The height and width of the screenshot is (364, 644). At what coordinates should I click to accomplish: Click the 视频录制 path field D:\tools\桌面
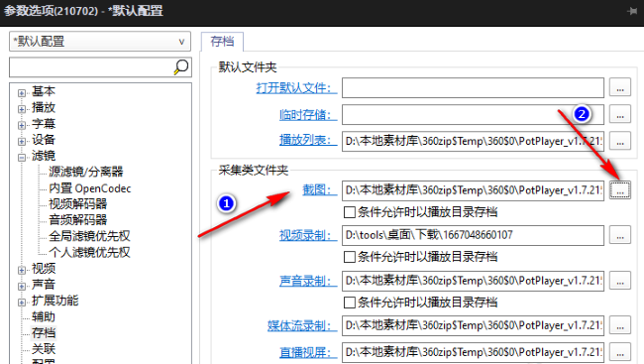[x=473, y=235]
